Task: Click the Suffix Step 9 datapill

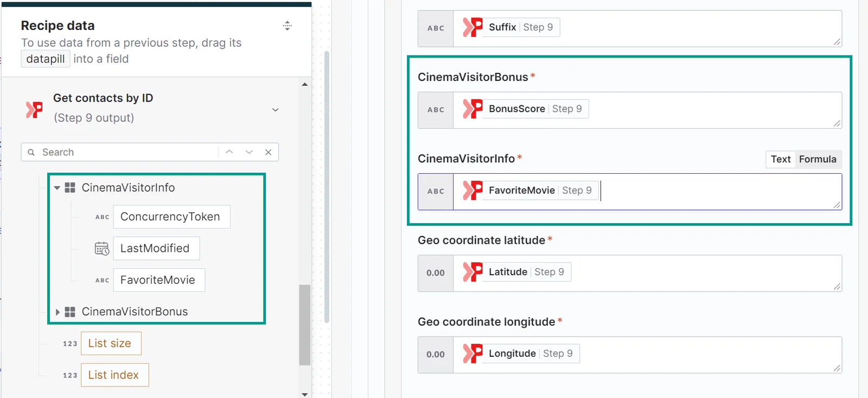Action: coord(511,27)
